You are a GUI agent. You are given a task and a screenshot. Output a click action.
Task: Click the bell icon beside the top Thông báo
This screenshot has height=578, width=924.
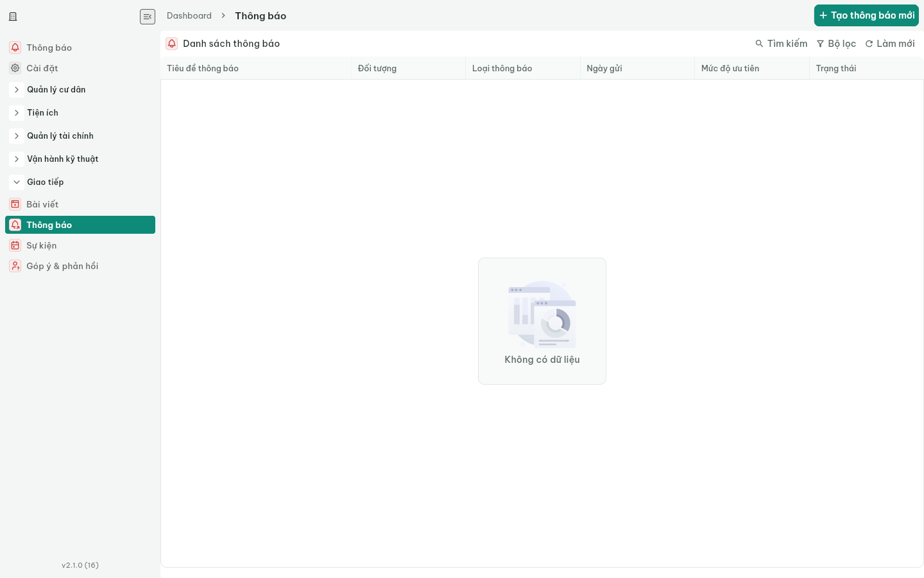15,48
